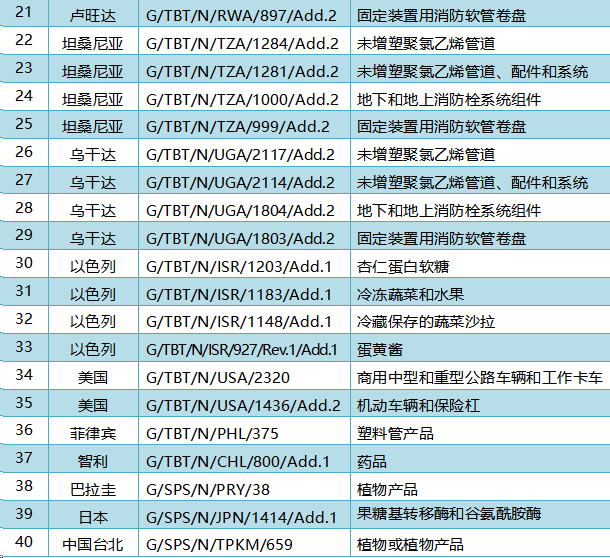Click product cell 杏仁蛋白软糖
The width and height of the screenshot is (610, 558).
[480, 264]
